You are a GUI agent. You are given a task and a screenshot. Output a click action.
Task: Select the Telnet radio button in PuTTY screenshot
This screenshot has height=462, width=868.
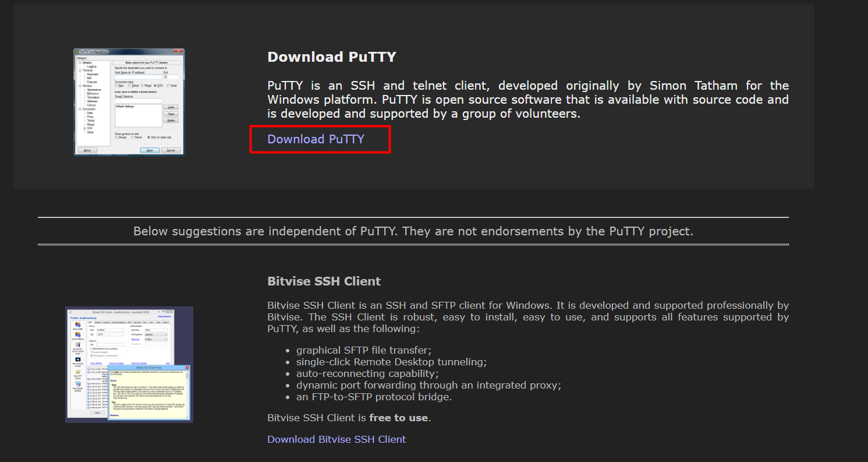point(129,86)
